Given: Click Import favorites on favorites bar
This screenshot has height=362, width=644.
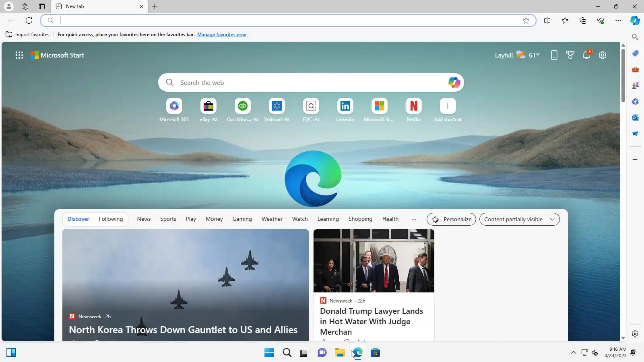Looking at the screenshot, I should tap(27, 35).
